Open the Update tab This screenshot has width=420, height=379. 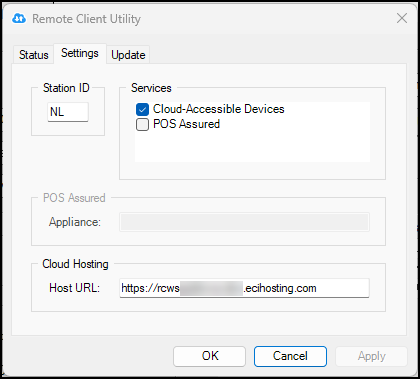tap(128, 55)
